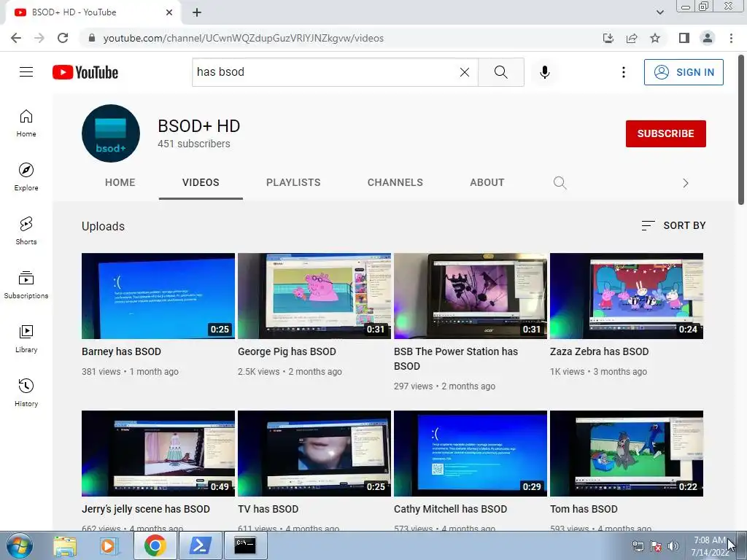Click the volume speaker tray icon
The image size is (747, 560).
pyautogui.click(x=673, y=546)
